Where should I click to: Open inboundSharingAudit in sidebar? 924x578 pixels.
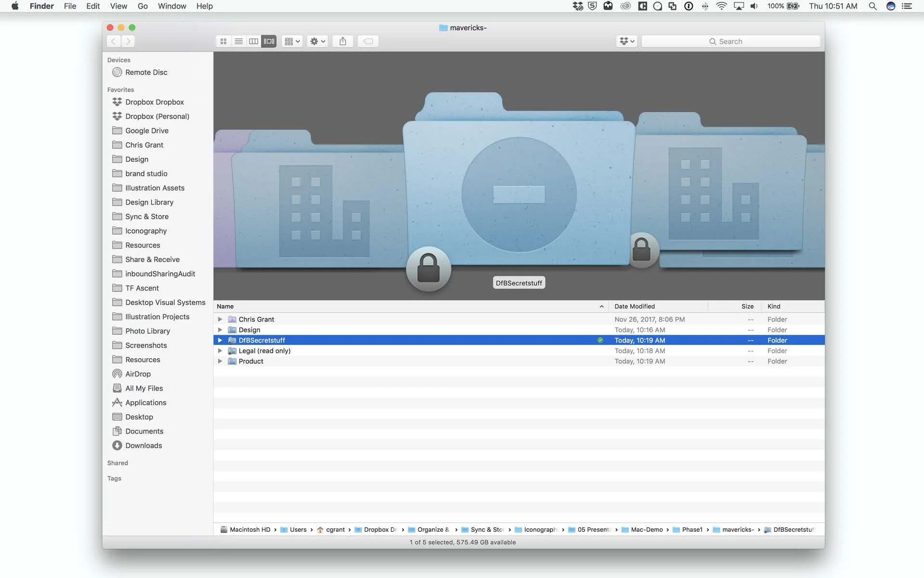[x=160, y=274]
